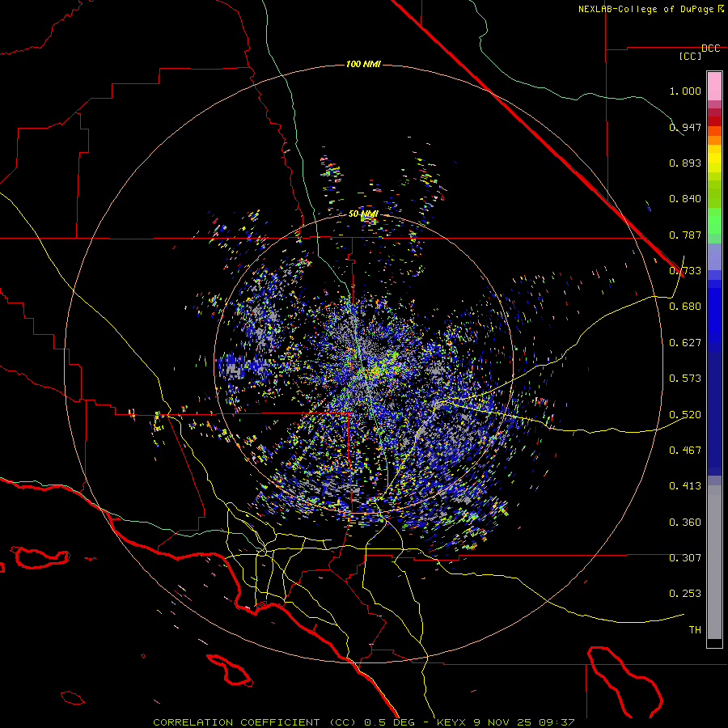This screenshot has height=728, width=728.
Task: Click the "[CC]" units label above the color bar
Action: point(690,56)
